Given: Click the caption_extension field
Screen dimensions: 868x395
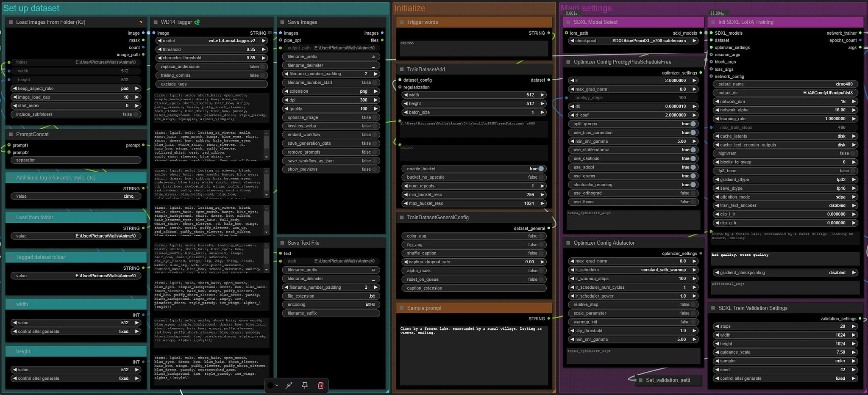Looking at the screenshot, I should pos(474,288).
